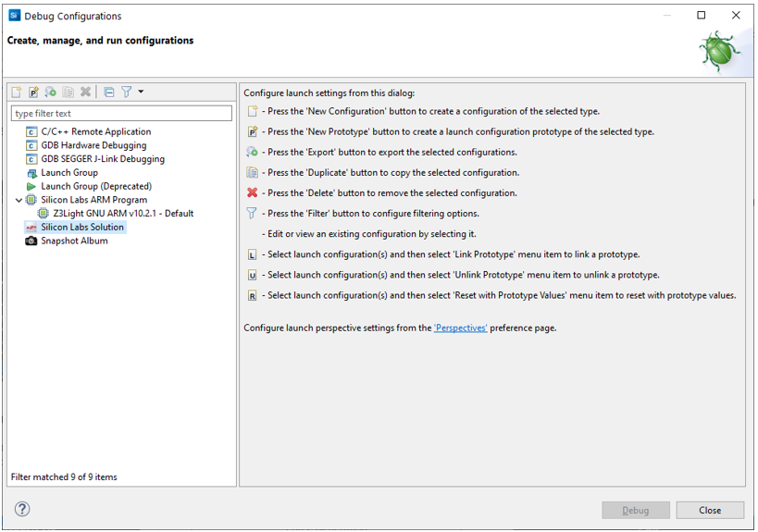Select the C/C++ Remote Application icon
This screenshot has height=532, width=758.
coord(31,132)
